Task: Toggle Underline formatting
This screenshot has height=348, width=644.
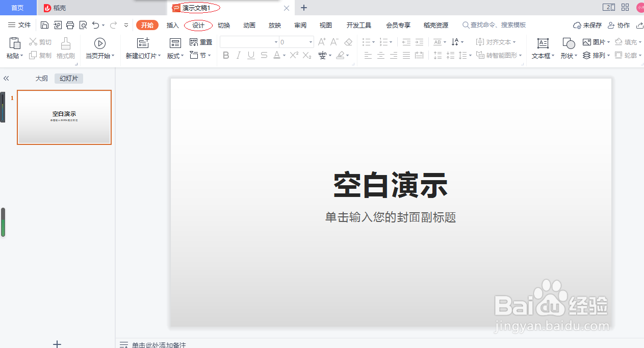Action: pos(251,55)
